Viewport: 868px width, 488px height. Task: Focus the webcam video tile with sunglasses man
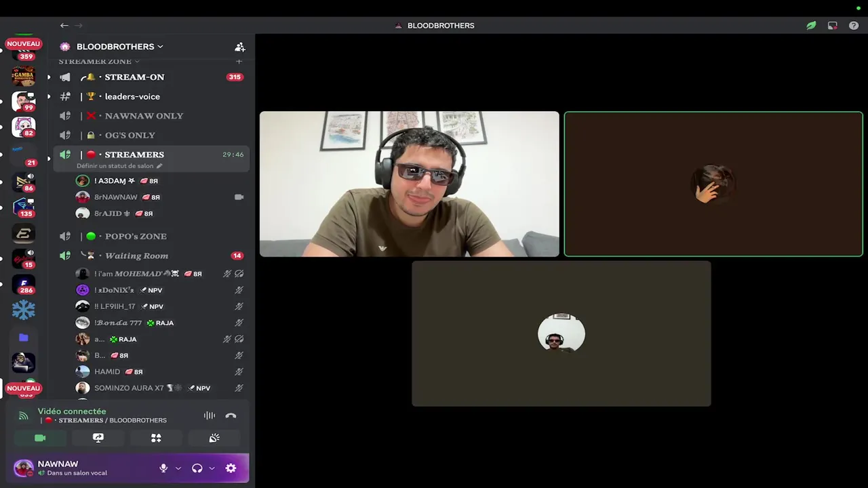pyautogui.click(x=410, y=184)
